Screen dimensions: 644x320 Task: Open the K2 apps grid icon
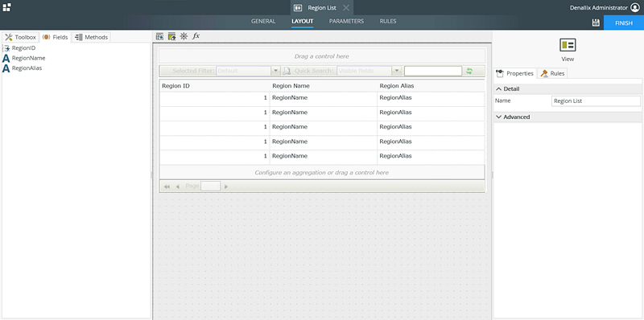click(7, 7)
